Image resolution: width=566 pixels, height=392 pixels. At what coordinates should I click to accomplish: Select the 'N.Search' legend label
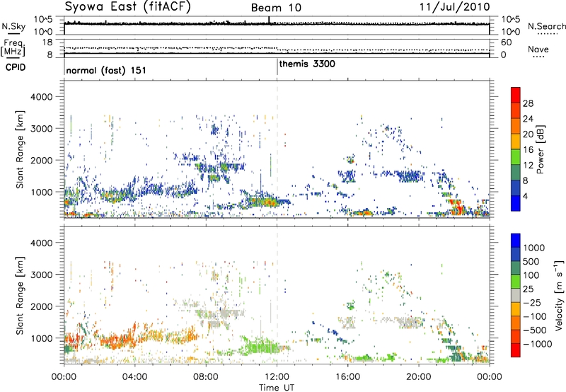[x=546, y=26]
